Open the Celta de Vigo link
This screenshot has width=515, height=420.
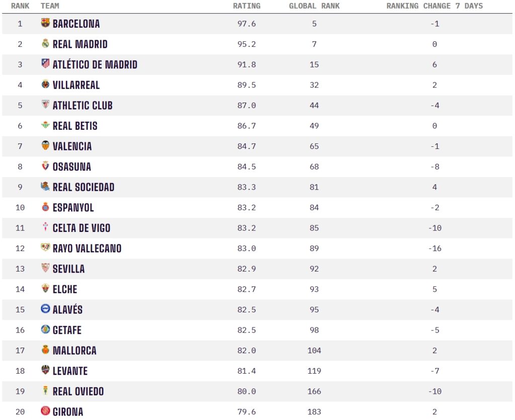[81, 228]
